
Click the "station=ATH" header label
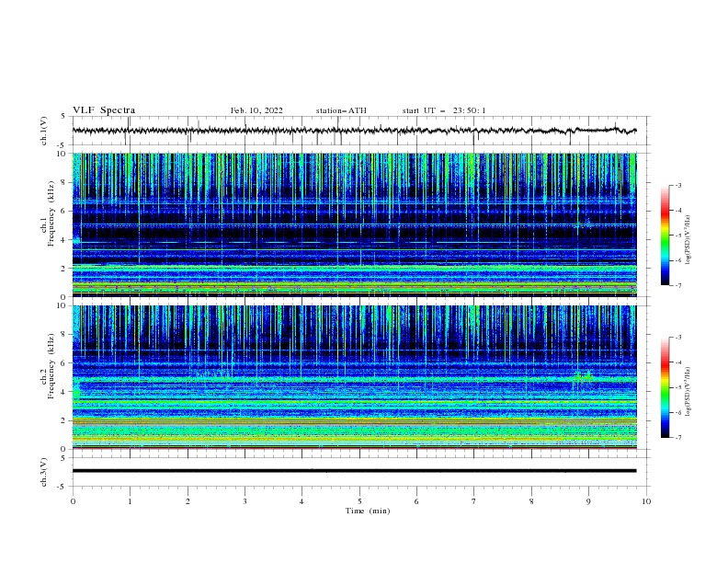click(341, 110)
